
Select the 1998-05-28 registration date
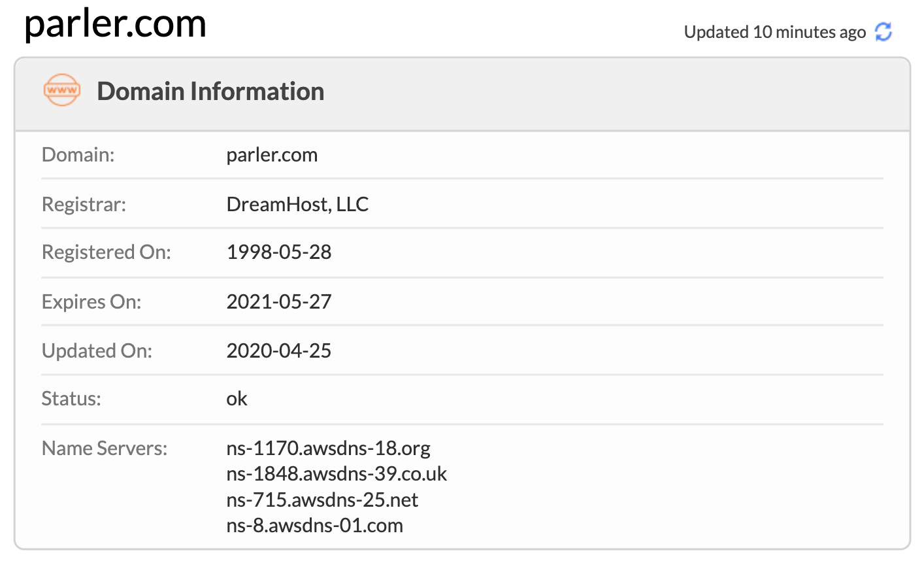point(279,252)
